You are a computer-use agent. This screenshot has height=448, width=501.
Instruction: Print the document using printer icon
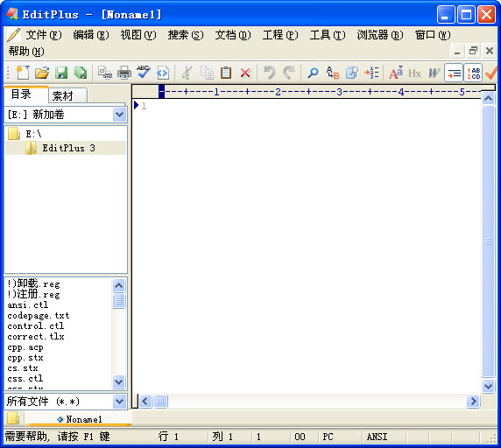[124, 73]
